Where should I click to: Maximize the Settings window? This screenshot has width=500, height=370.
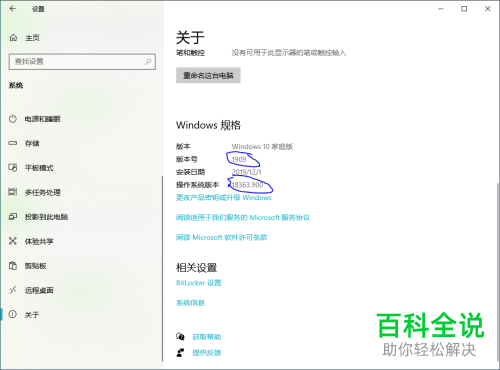[x=464, y=9]
